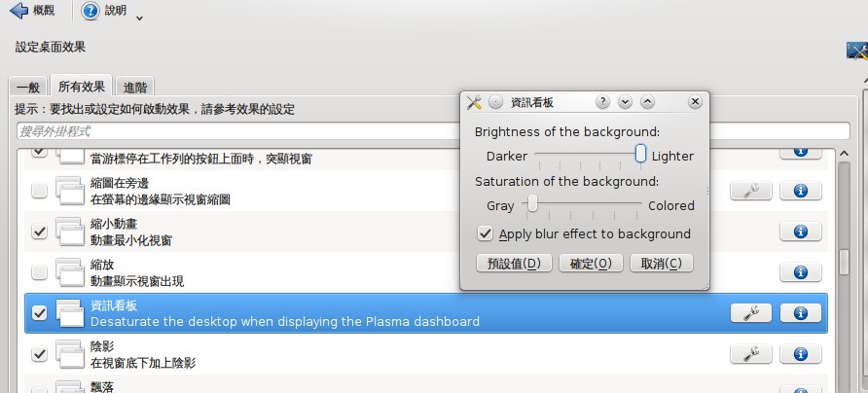Show info about the 資訊看板 effect
868x393 pixels.
(801, 313)
